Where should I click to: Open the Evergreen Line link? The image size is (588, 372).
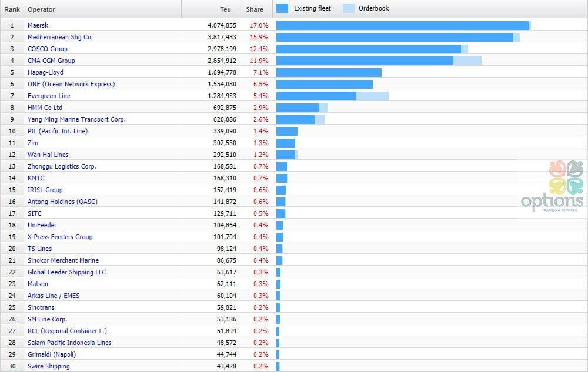coord(49,96)
